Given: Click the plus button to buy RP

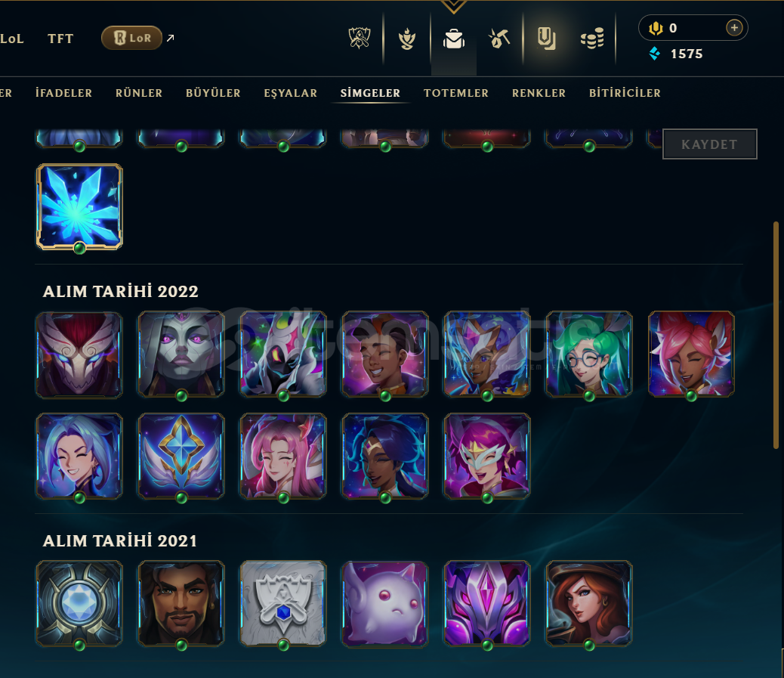Looking at the screenshot, I should click(x=734, y=28).
